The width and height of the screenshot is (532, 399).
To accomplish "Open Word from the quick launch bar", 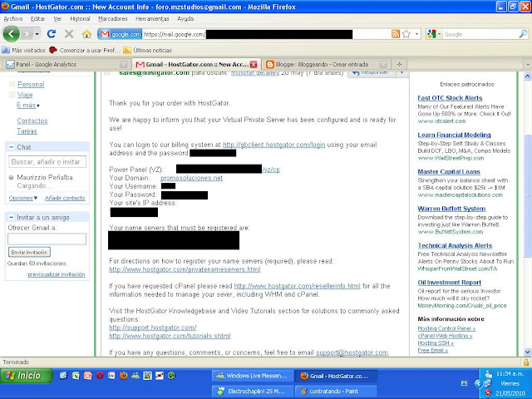I will (111, 375).
